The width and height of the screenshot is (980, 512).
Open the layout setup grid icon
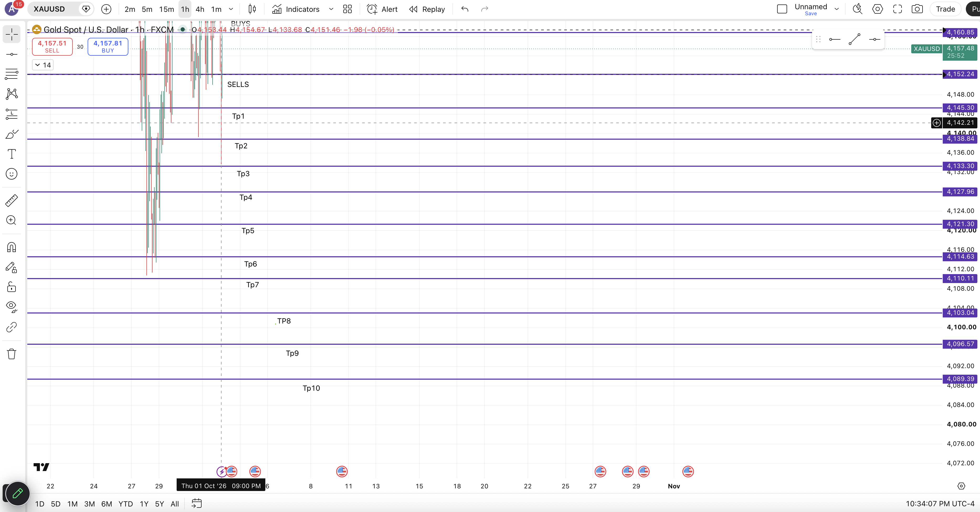(x=347, y=9)
